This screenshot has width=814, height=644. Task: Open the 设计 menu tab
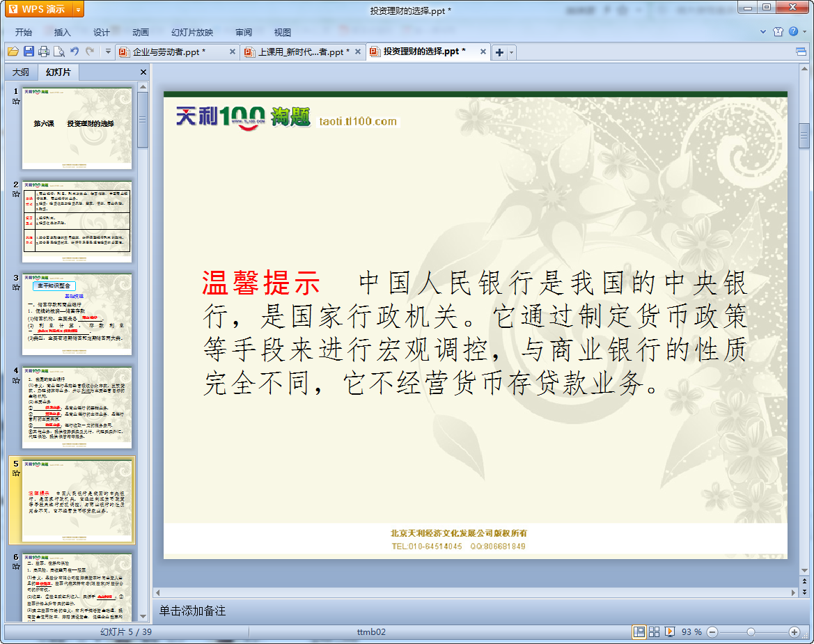pyautogui.click(x=101, y=32)
